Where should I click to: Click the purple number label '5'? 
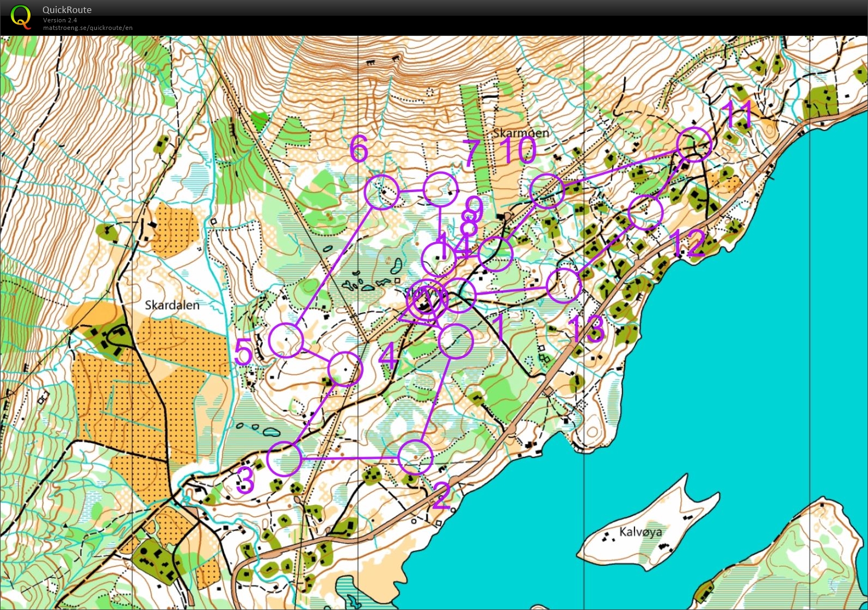pyautogui.click(x=243, y=352)
